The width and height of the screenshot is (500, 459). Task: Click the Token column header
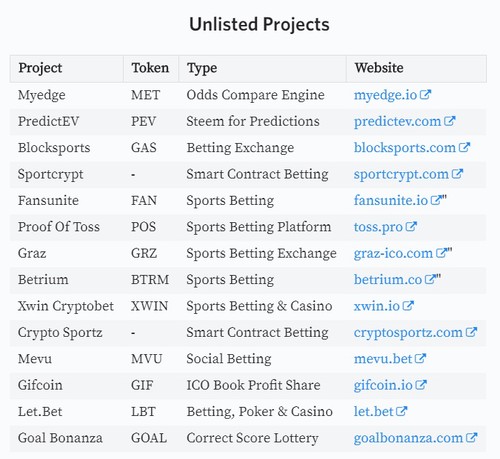(x=151, y=68)
